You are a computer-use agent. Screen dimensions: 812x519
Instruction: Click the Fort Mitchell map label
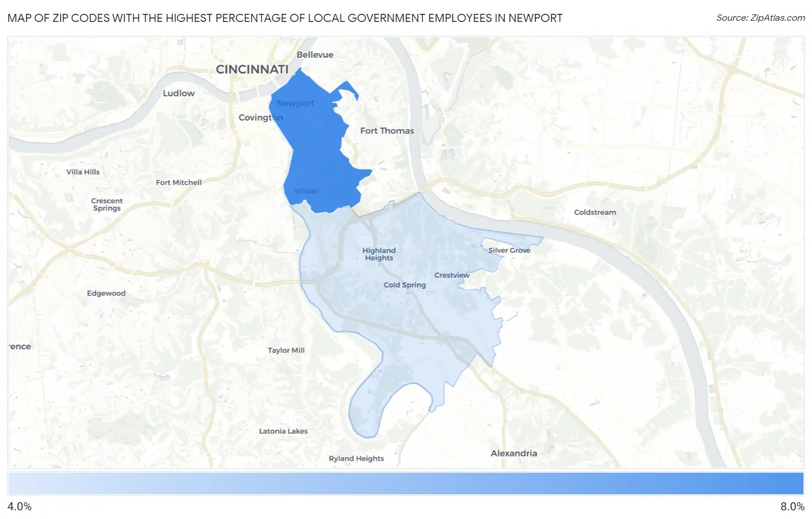[178, 182]
